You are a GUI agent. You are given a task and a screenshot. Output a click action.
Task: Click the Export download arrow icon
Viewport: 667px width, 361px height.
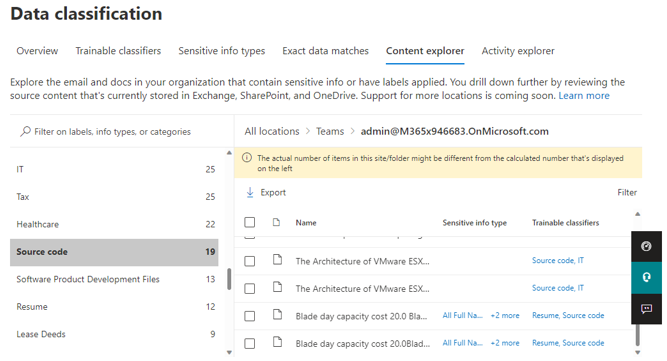(x=250, y=193)
